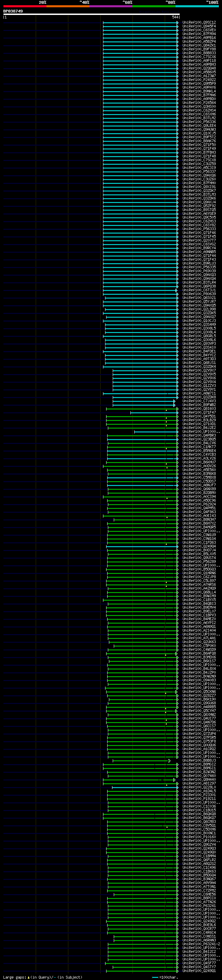This screenshot has width=222, height=980.
Task: Click the green ~80% identity legend bar
Action: click(x=154, y=6)
